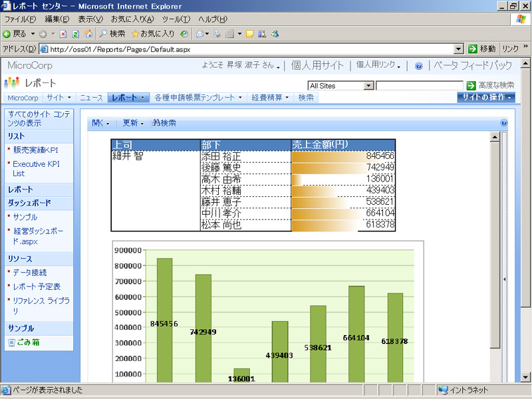Click the page scrollbar down arrow
The width and height of the screenshot is (532, 399).
tap(525, 376)
